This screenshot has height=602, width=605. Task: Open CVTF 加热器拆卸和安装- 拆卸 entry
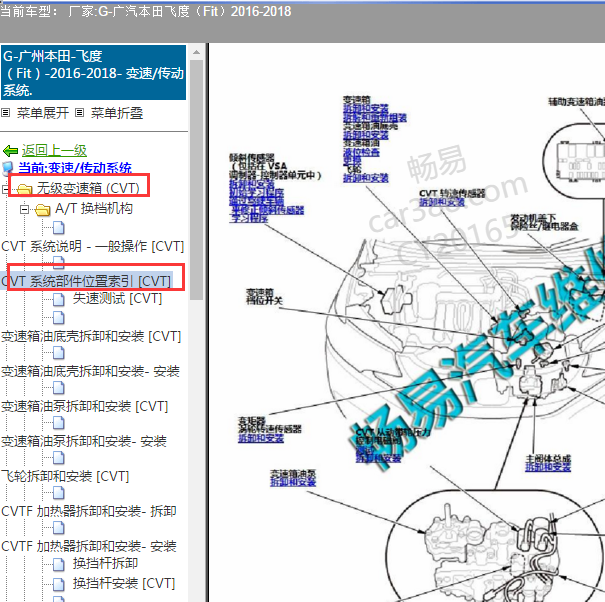[89, 511]
